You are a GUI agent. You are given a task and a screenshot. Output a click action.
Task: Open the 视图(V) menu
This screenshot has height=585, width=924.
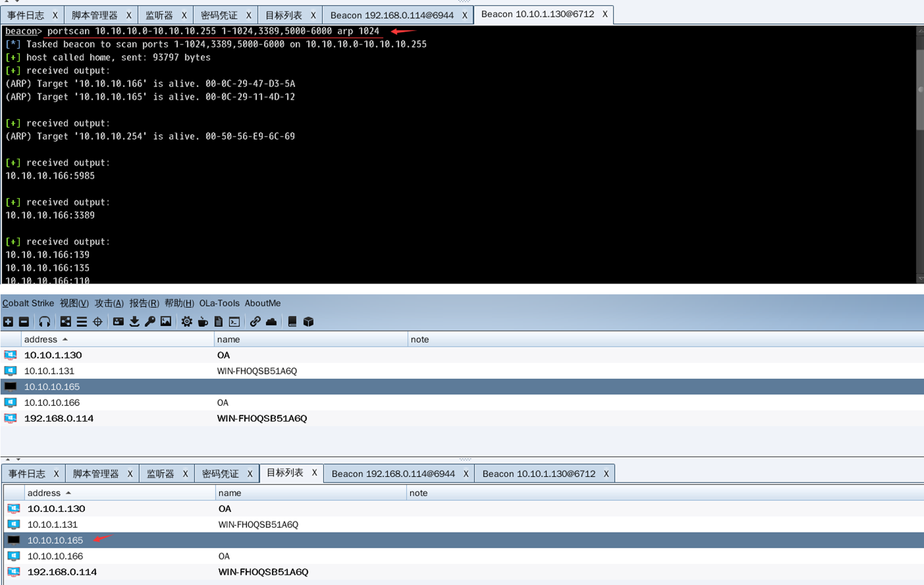[x=74, y=303]
